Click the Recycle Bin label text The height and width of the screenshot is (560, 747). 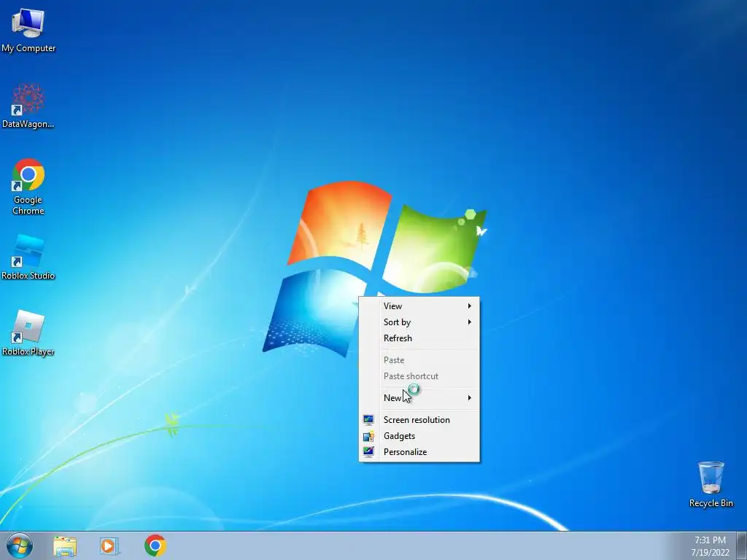click(x=711, y=503)
